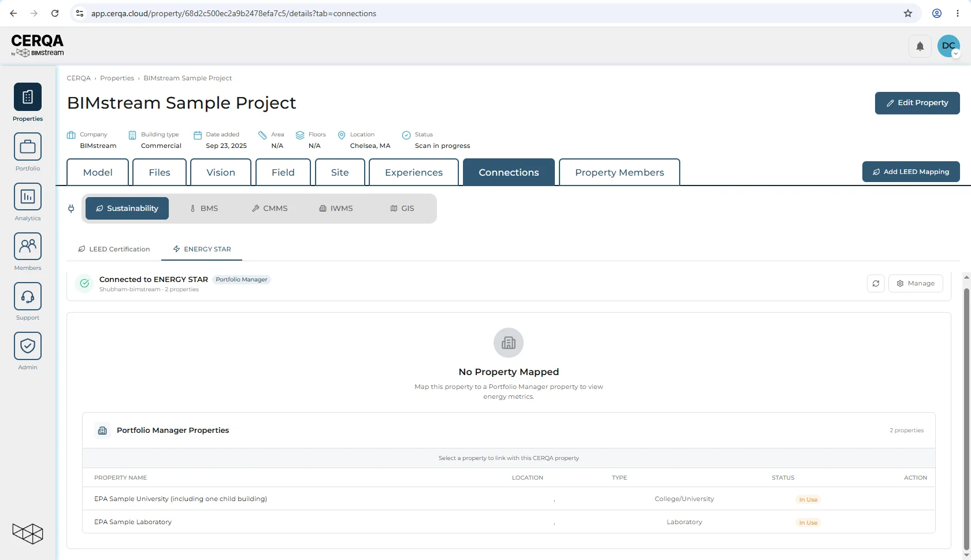
Task: Open the Admin shield icon
Action: 28,345
